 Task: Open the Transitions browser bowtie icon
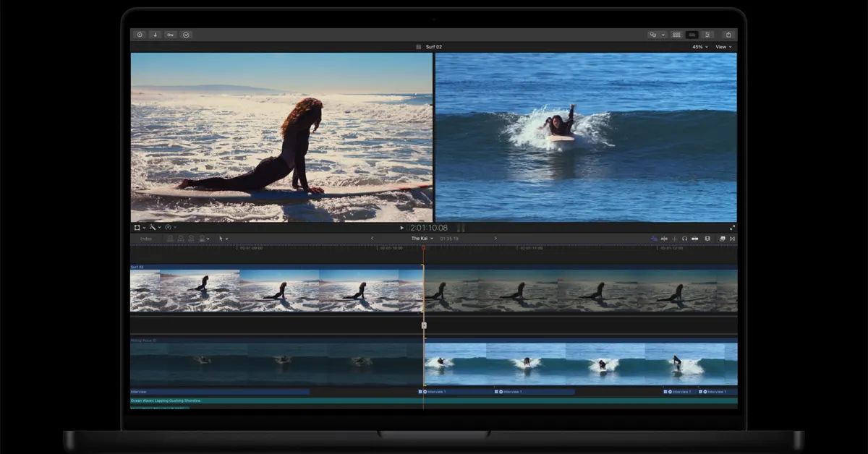(732, 239)
